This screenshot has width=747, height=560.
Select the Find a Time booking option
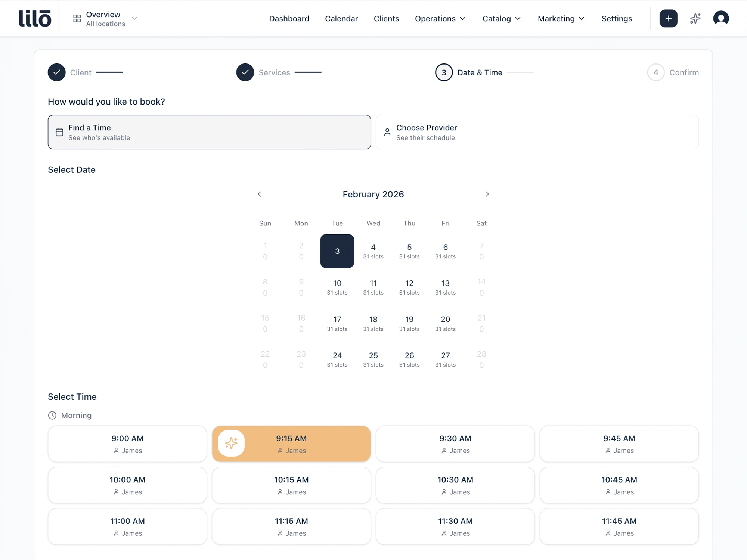[x=209, y=132]
